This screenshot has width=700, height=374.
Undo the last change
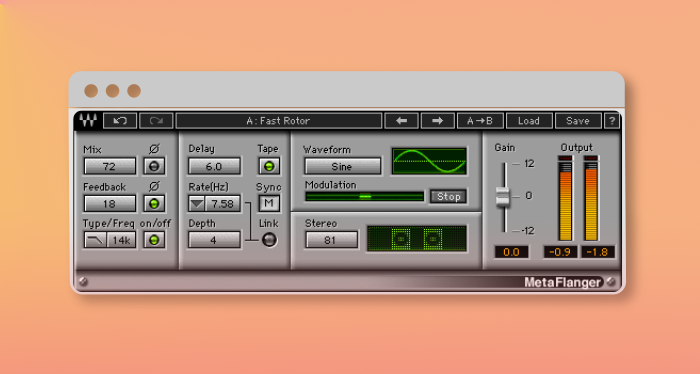120,121
